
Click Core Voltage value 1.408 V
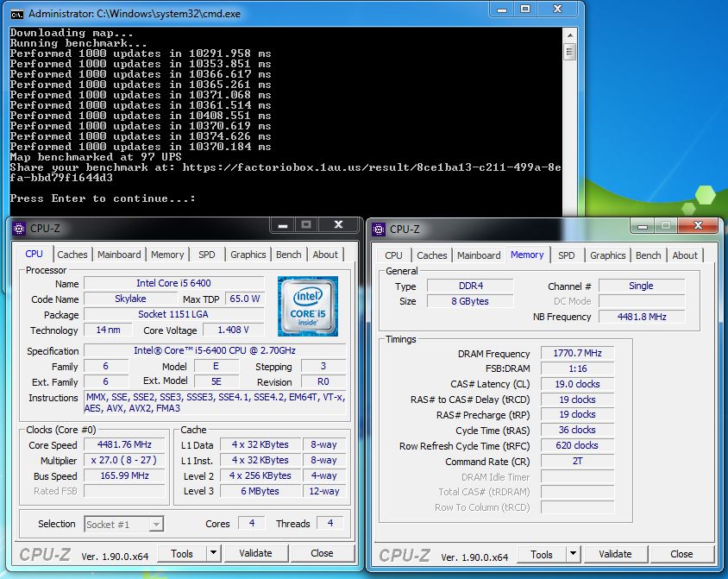coord(233,330)
